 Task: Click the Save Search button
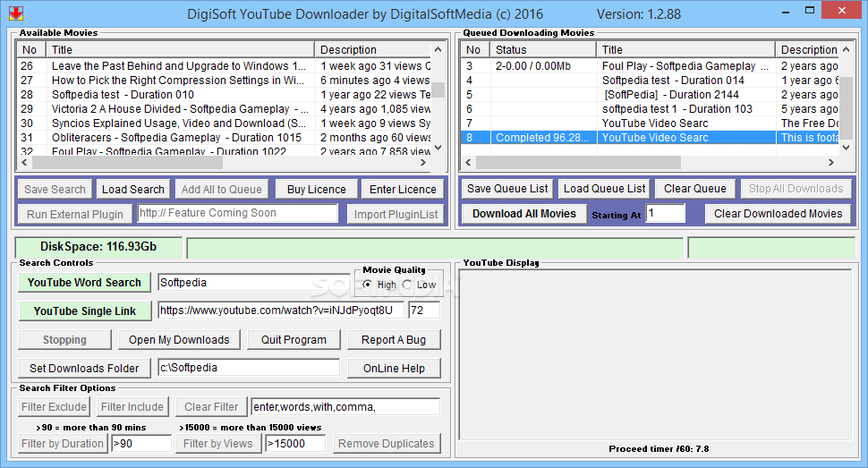[55, 190]
